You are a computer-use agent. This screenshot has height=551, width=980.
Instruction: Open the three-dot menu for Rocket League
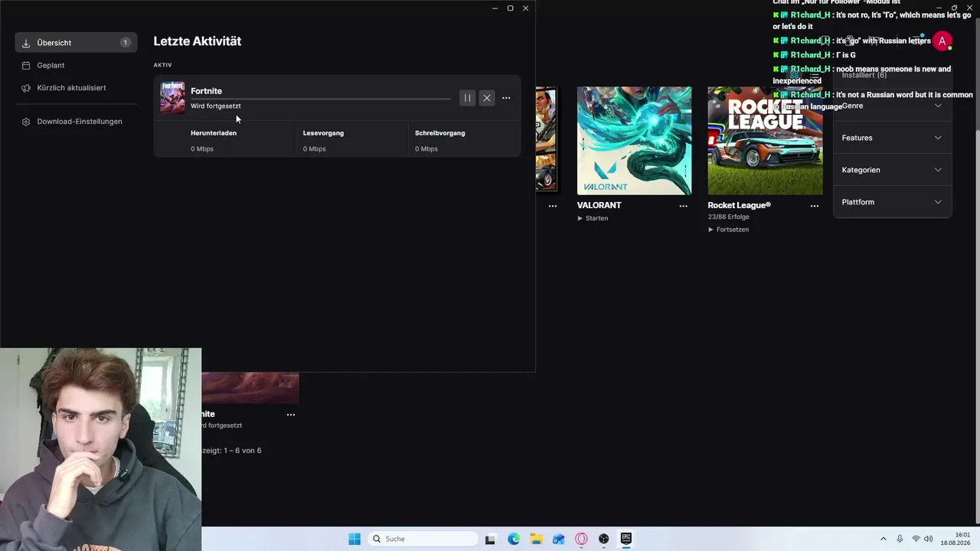tap(815, 206)
